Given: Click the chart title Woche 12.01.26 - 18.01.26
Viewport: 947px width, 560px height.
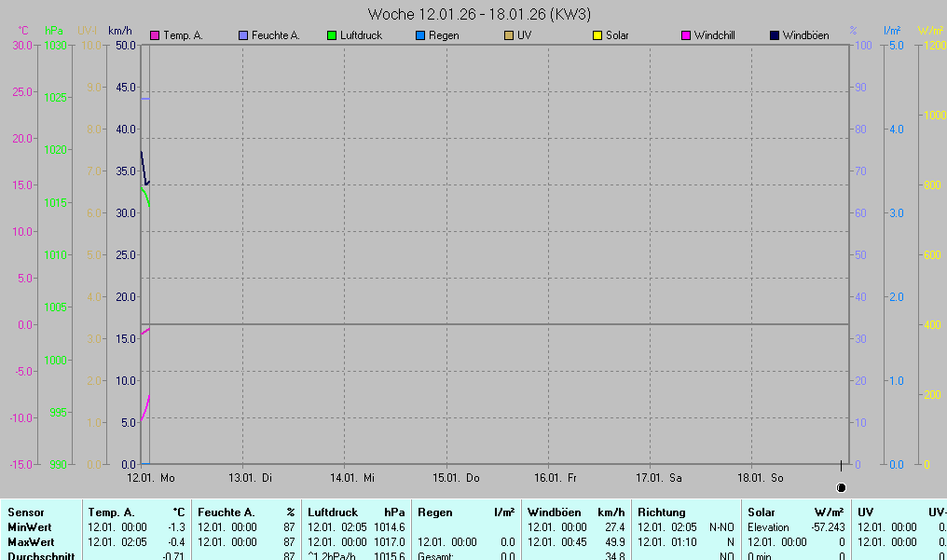Looking at the screenshot, I should (479, 14).
